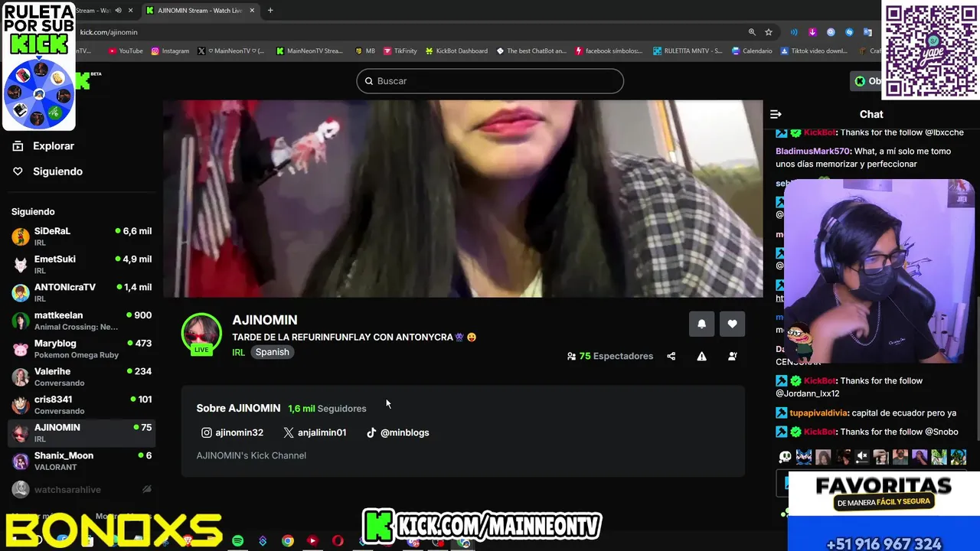Close the AJINOMIN Stream browser tab
Screen dimensions: 980x551
click(252, 11)
